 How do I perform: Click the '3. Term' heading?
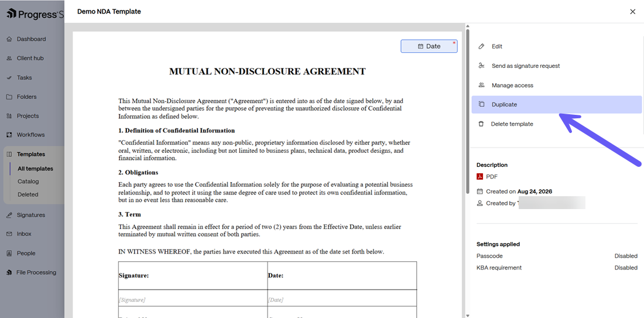[x=129, y=214]
